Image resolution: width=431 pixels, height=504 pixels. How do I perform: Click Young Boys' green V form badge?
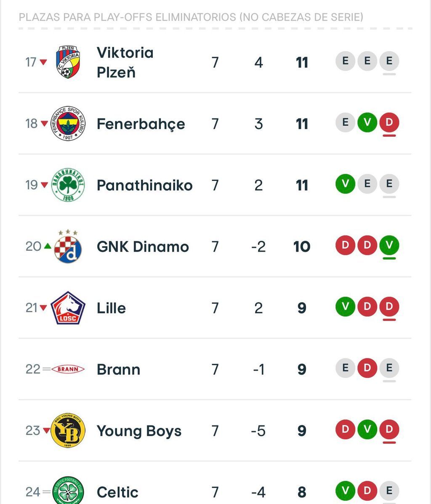(x=367, y=430)
